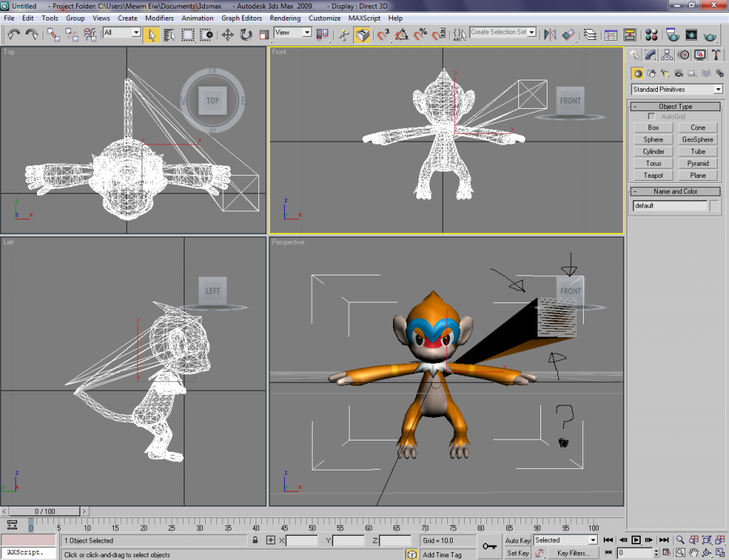Click the TOP ViewCube face
The width and height of the screenshot is (729, 560).
pyautogui.click(x=212, y=101)
